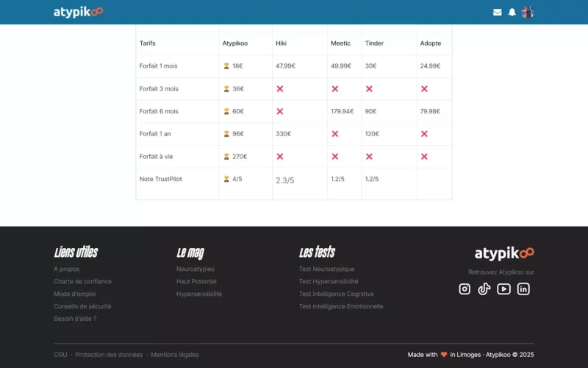588x368 pixels.
Task: Open the Mode d'emploi link
Action: pos(75,294)
